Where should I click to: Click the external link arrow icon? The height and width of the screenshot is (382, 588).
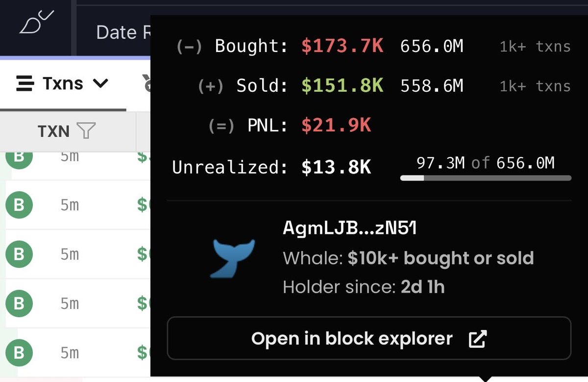[x=477, y=339]
